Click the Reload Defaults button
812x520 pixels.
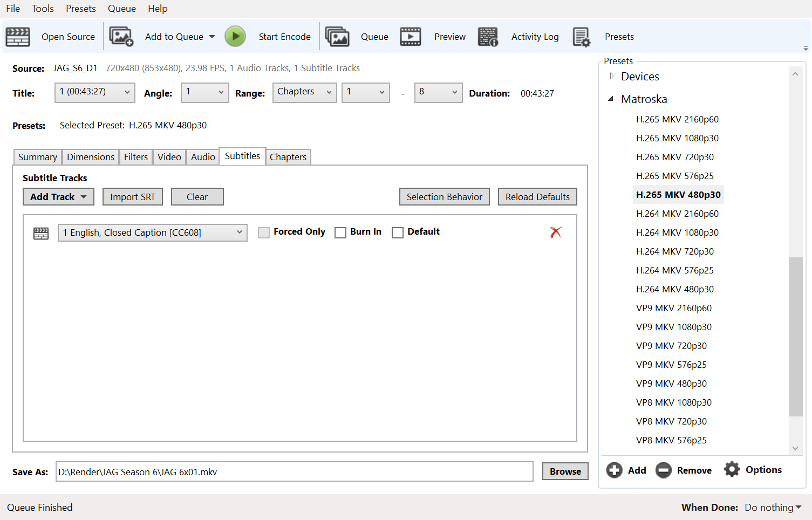pos(537,197)
